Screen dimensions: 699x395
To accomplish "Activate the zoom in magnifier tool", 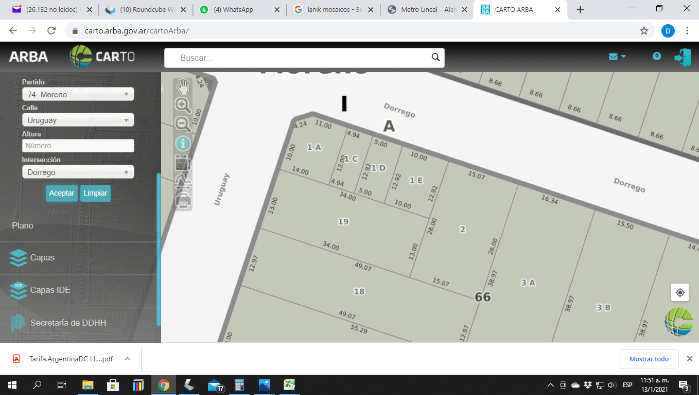I will click(183, 105).
